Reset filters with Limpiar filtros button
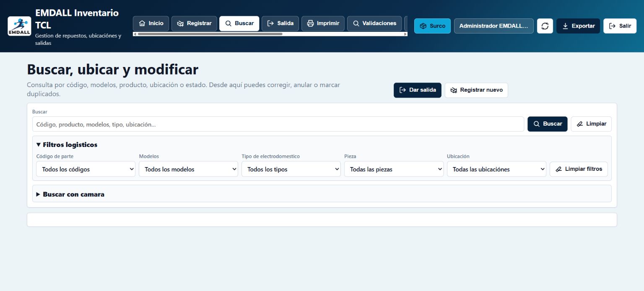This screenshot has height=291, width=644. (x=579, y=169)
